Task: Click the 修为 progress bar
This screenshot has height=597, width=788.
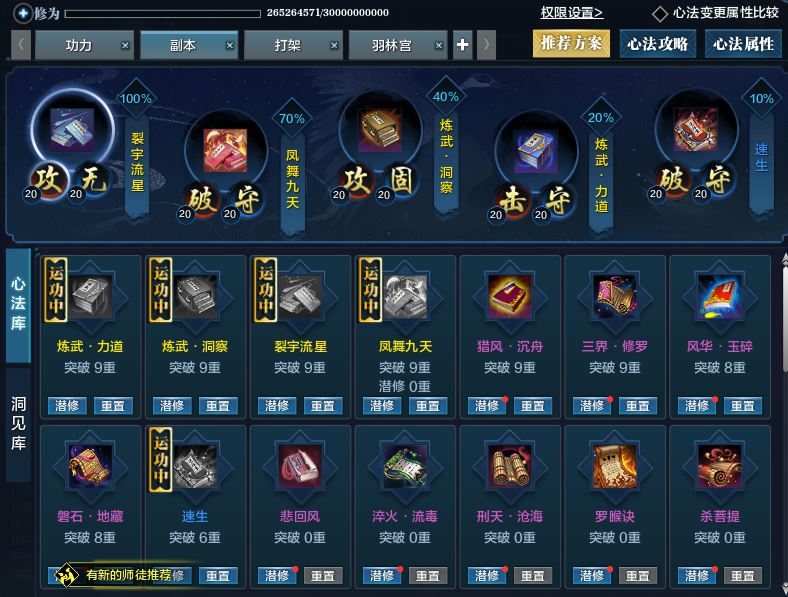Action: tap(162, 13)
